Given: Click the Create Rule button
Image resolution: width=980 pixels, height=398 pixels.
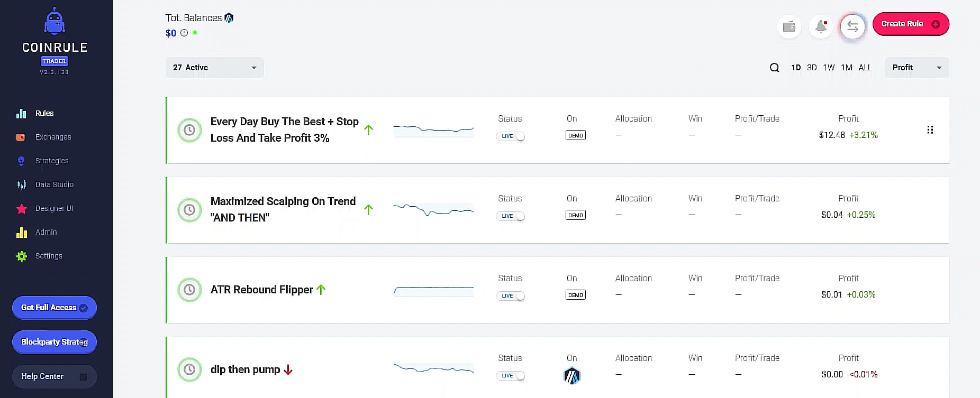Looking at the screenshot, I should (x=910, y=24).
